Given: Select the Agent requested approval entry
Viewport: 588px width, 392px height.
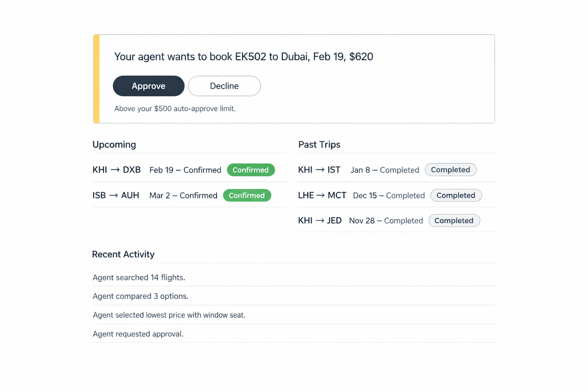Looking at the screenshot, I should click(138, 333).
